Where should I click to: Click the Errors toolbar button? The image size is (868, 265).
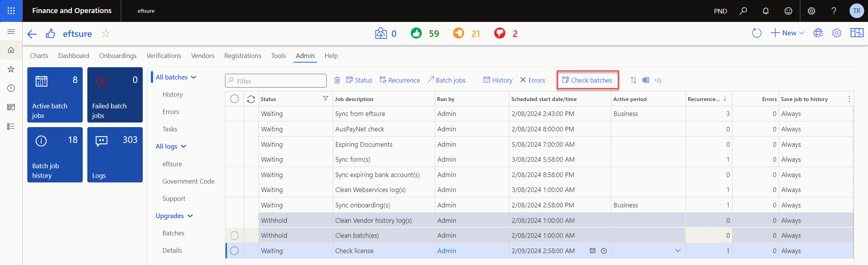(532, 80)
